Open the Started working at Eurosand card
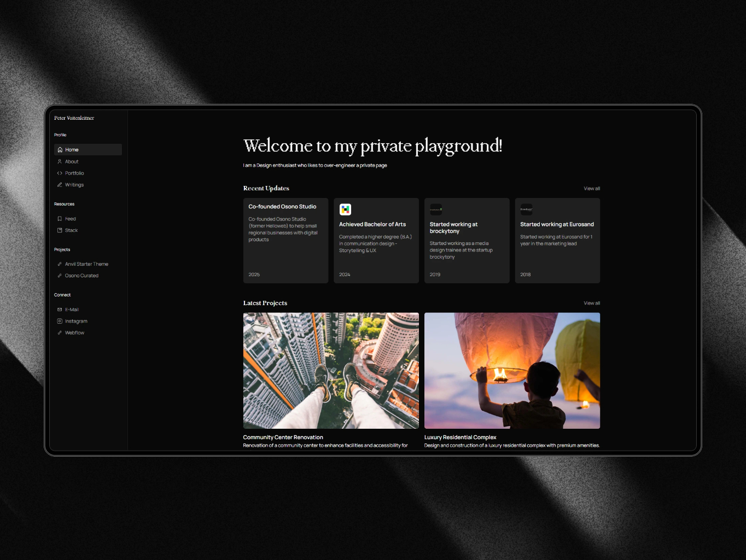The image size is (746, 560). tap(557, 241)
